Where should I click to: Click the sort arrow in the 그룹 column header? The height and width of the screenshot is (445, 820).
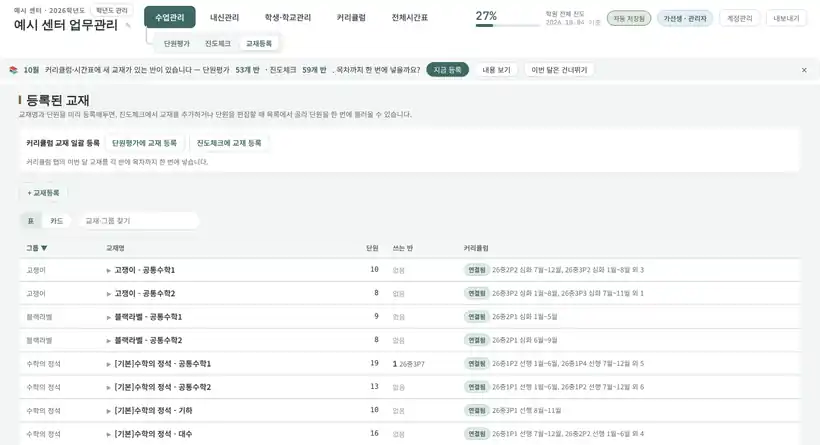click(x=44, y=248)
